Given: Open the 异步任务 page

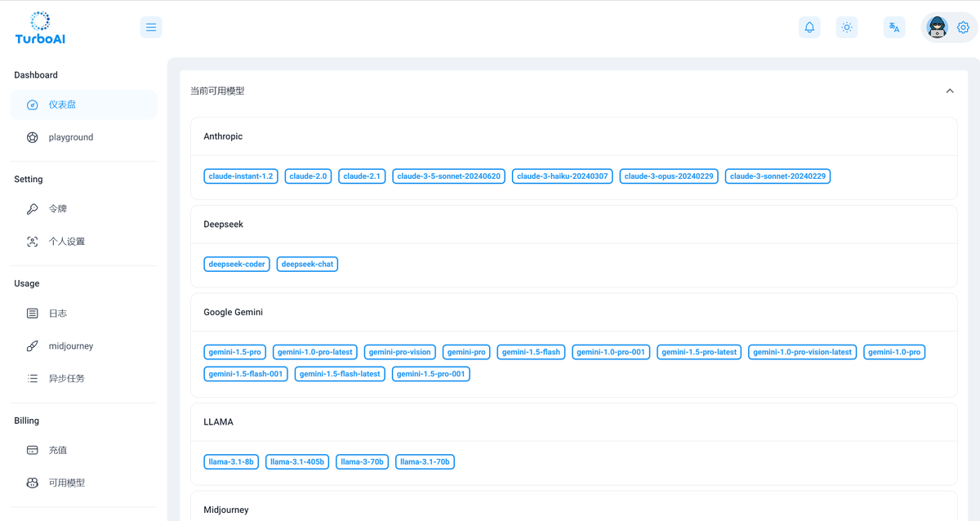Looking at the screenshot, I should click(83, 378).
